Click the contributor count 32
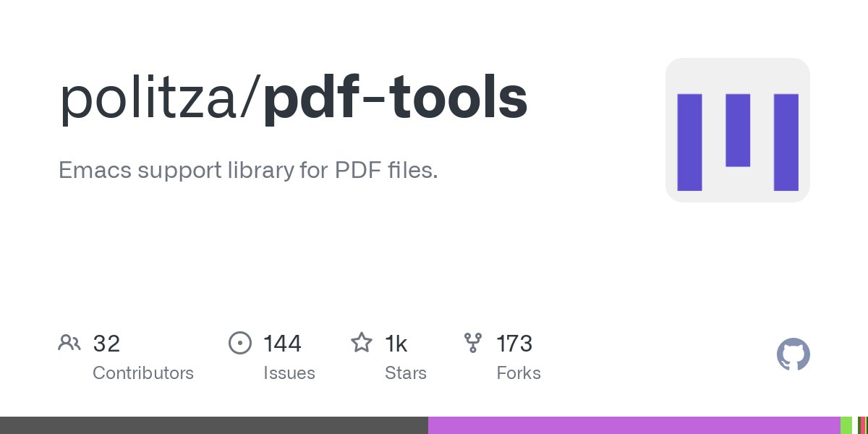The image size is (868, 434). pos(106,344)
